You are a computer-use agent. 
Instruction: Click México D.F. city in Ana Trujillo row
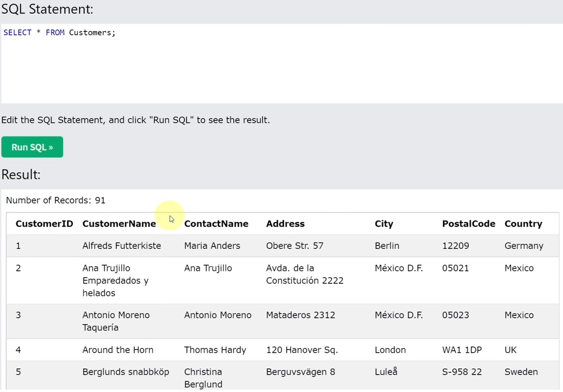point(399,268)
